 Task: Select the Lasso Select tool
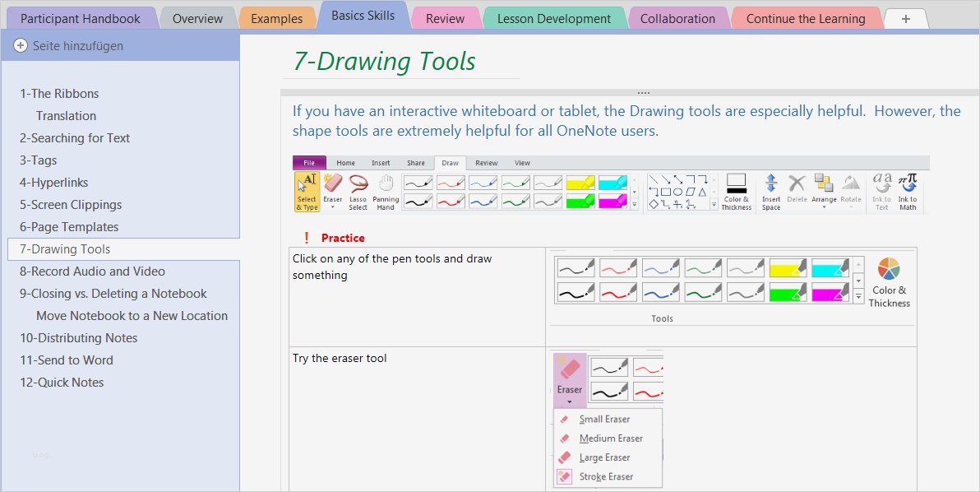(x=358, y=191)
